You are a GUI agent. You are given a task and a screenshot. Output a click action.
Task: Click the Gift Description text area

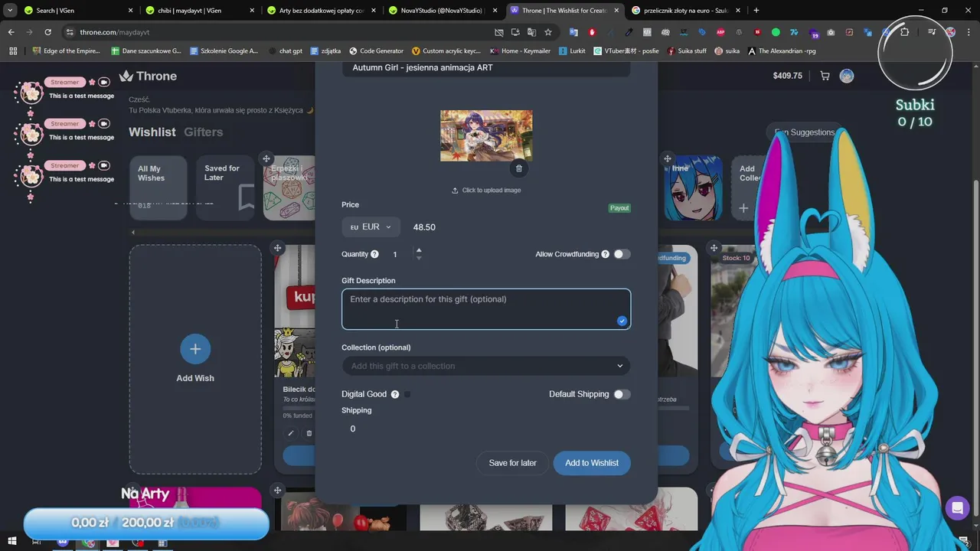pos(486,309)
